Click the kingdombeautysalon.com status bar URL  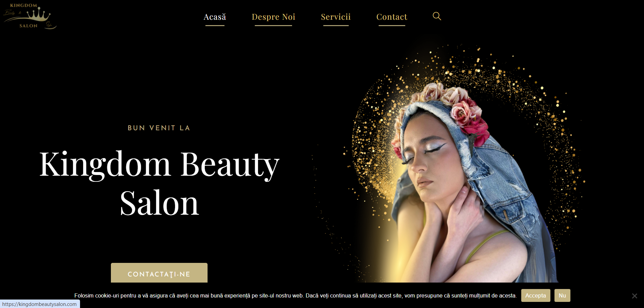[x=40, y=304]
